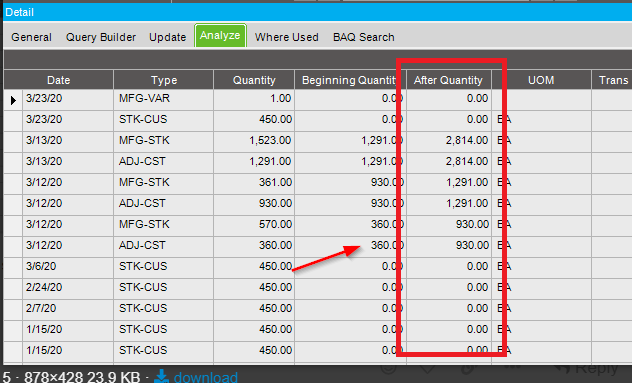Click the Trans column header
Viewport: 632px width, 383px height.
[x=612, y=80]
